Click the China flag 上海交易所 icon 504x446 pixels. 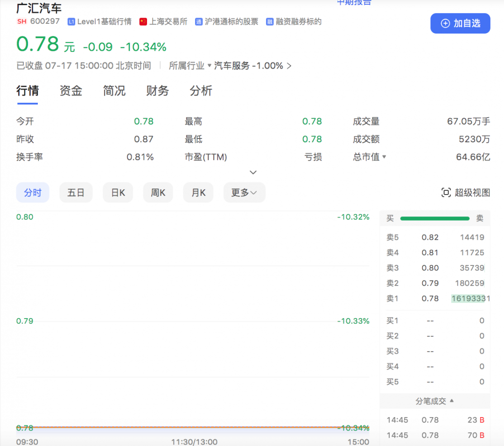(x=143, y=21)
